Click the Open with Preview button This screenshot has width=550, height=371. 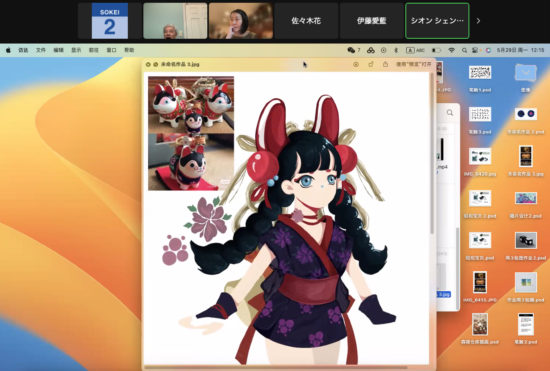pyautogui.click(x=414, y=65)
